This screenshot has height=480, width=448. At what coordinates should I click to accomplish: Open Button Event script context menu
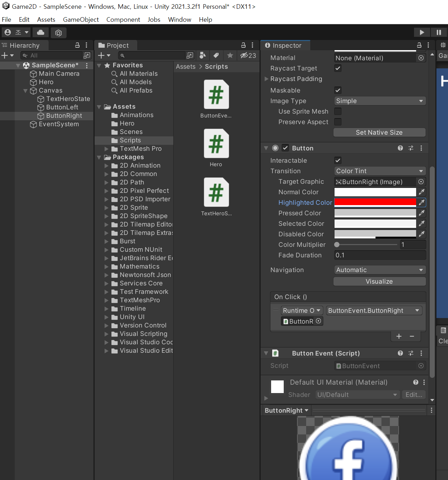421,353
